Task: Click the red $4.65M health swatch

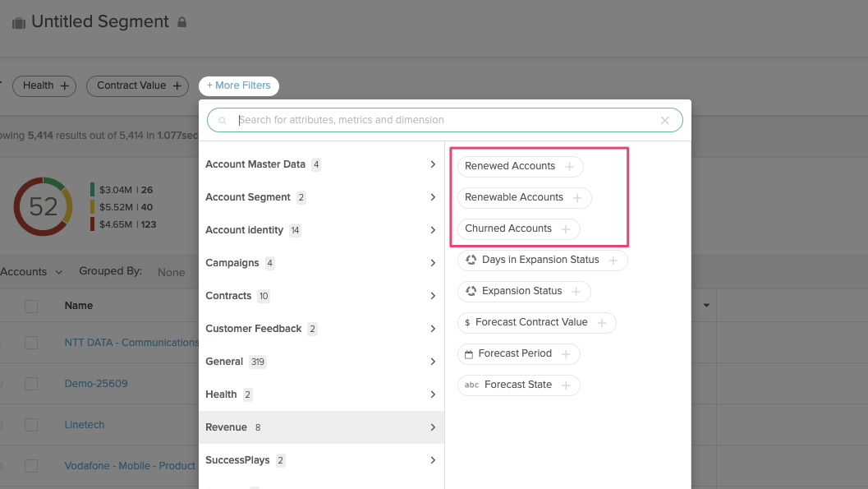Action: click(93, 224)
